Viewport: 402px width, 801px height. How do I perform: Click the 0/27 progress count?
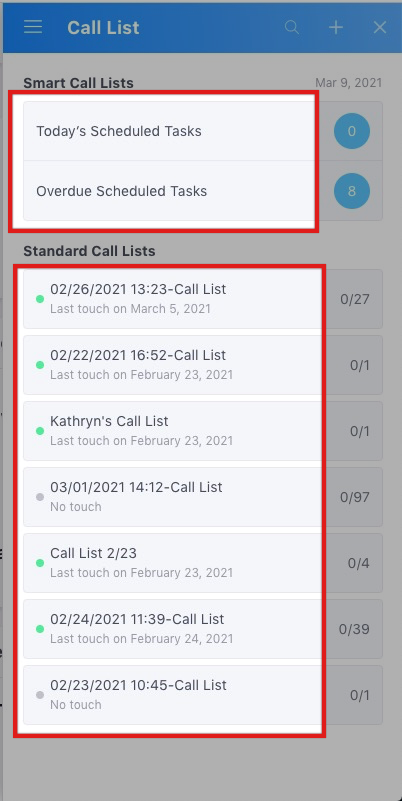coord(355,299)
